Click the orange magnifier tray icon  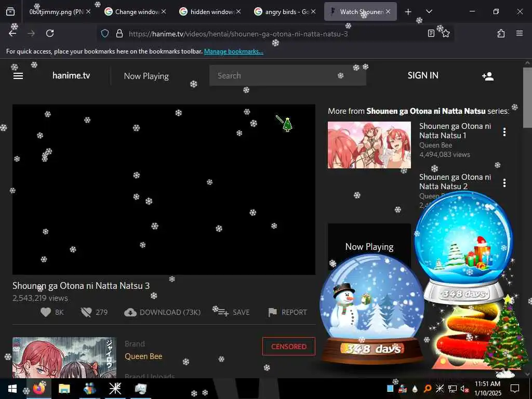click(x=428, y=389)
